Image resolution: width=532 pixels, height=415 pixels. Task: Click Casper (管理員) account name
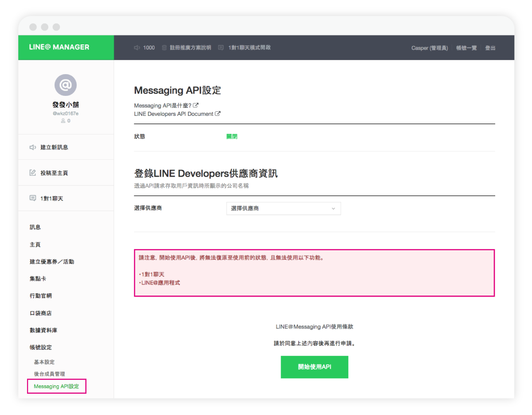point(429,48)
